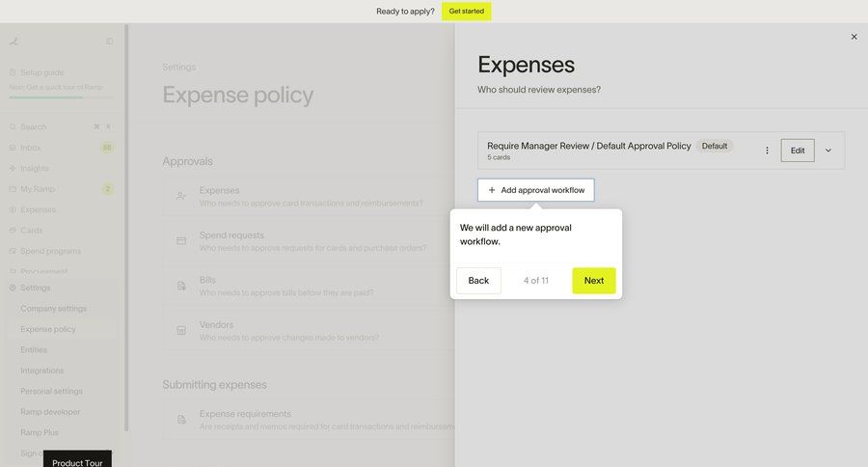868x467 pixels.
Task: Expand the Default Approval Policy chevron
Action: [x=828, y=151]
